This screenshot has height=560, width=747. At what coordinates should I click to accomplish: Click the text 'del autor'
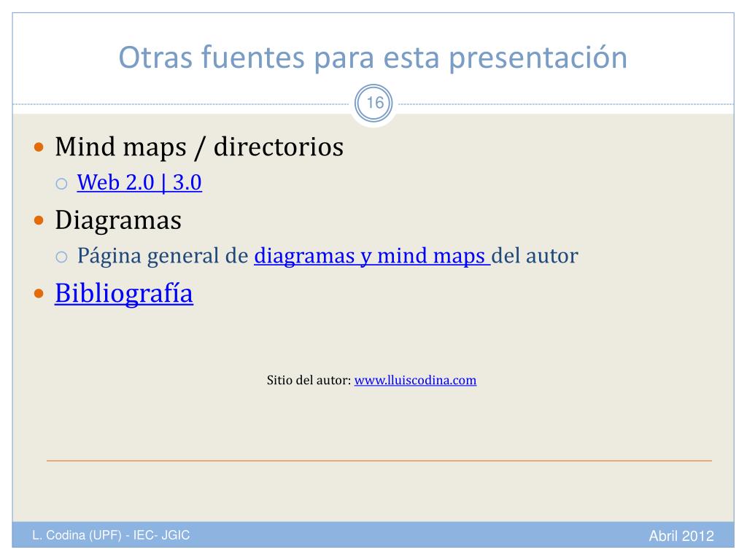coord(535,256)
